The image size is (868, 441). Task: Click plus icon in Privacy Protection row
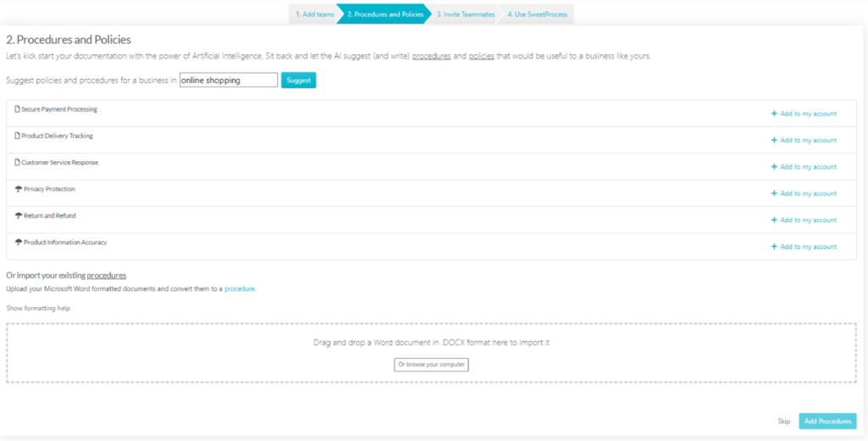click(774, 193)
